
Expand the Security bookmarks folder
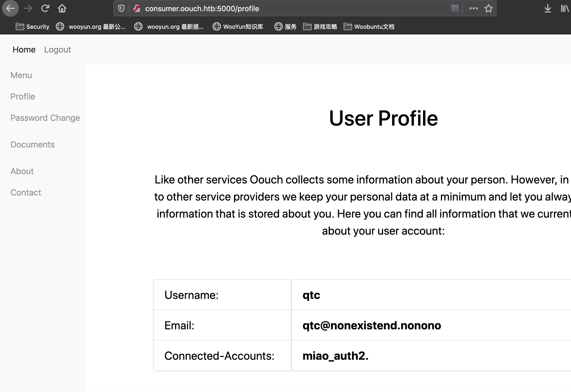[x=33, y=27]
